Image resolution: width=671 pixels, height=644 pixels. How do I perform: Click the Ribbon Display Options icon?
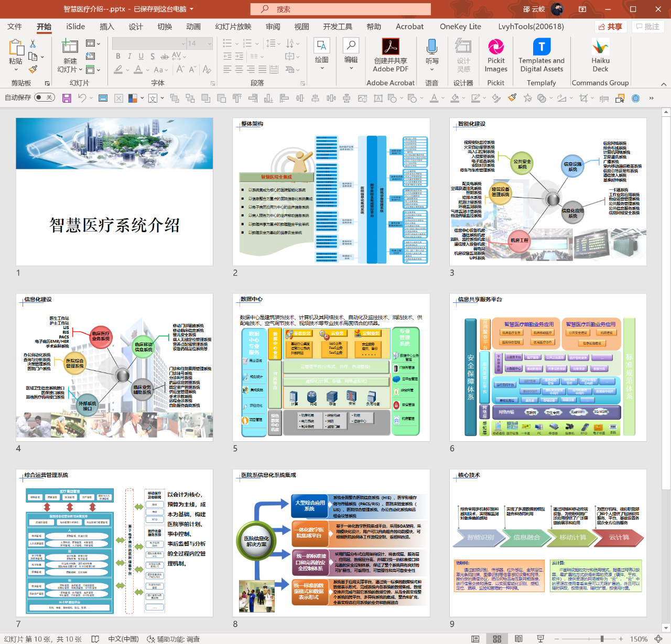point(582,9)
